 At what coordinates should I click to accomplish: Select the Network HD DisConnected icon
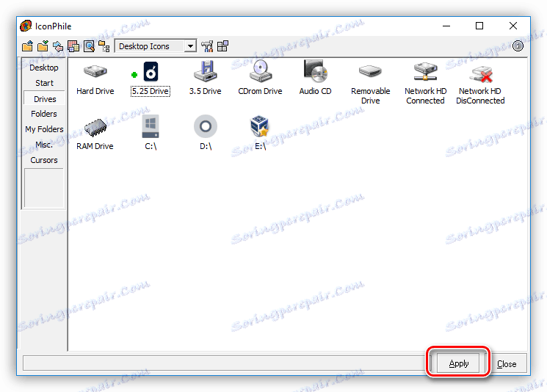tap(480, 74)
